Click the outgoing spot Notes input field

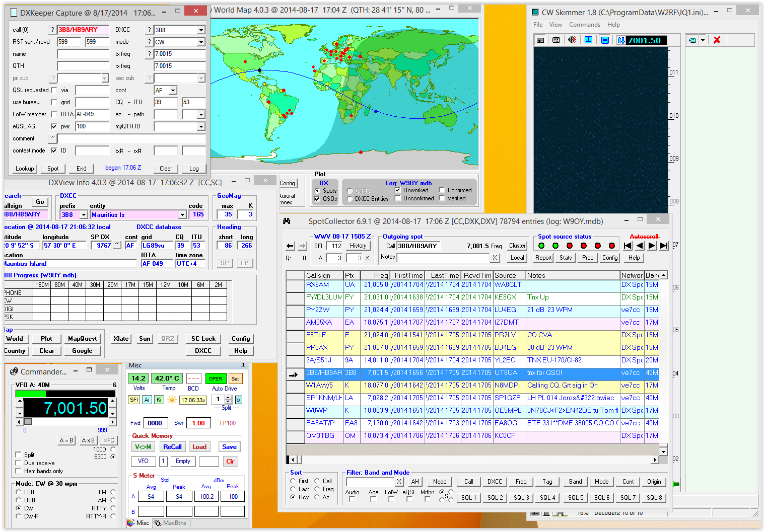[443, 258]
